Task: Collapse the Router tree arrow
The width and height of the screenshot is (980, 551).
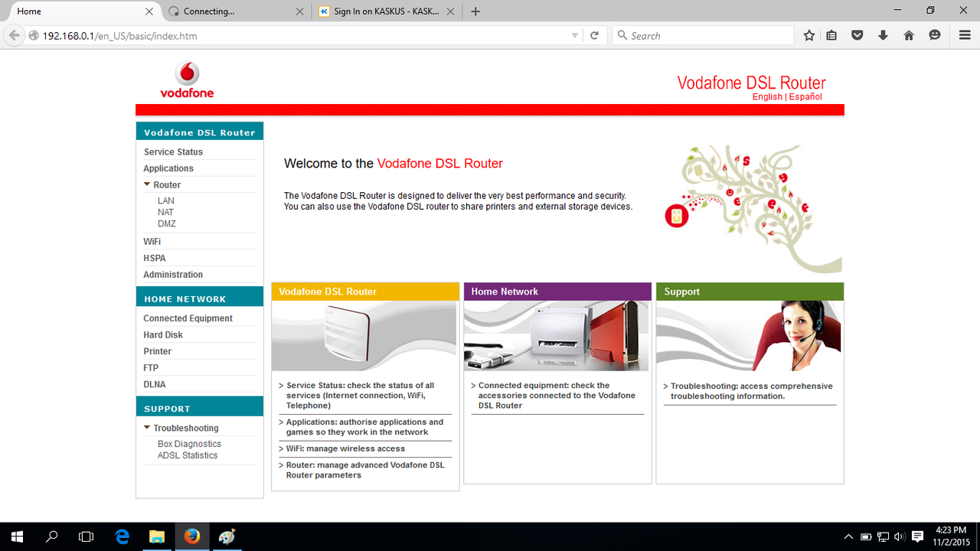Action: (x=147, y=184)
